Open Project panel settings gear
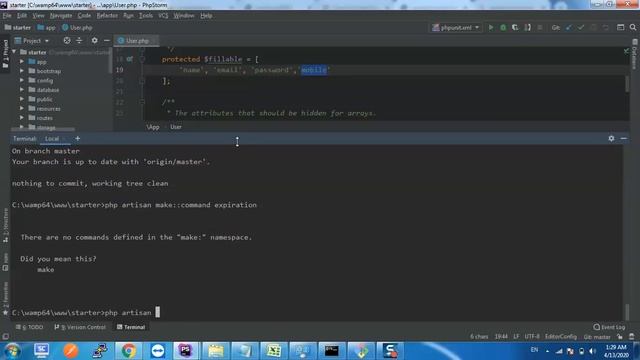 (94, 40)
